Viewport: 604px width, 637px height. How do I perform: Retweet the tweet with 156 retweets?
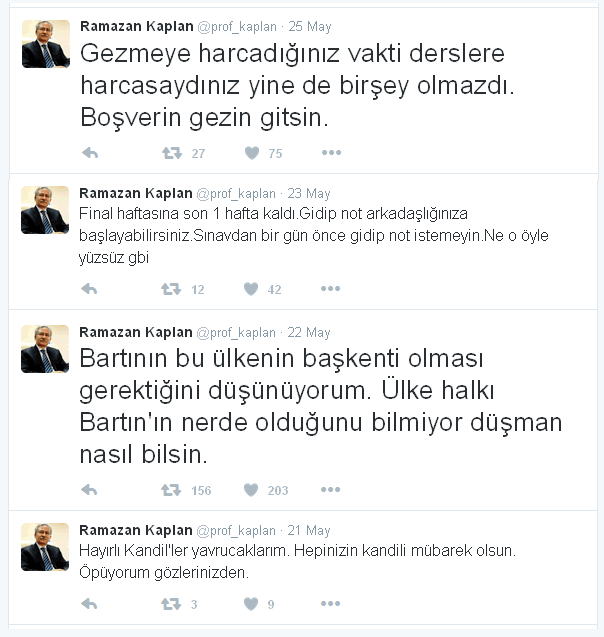pyautogui.click(x=171, y=490)
